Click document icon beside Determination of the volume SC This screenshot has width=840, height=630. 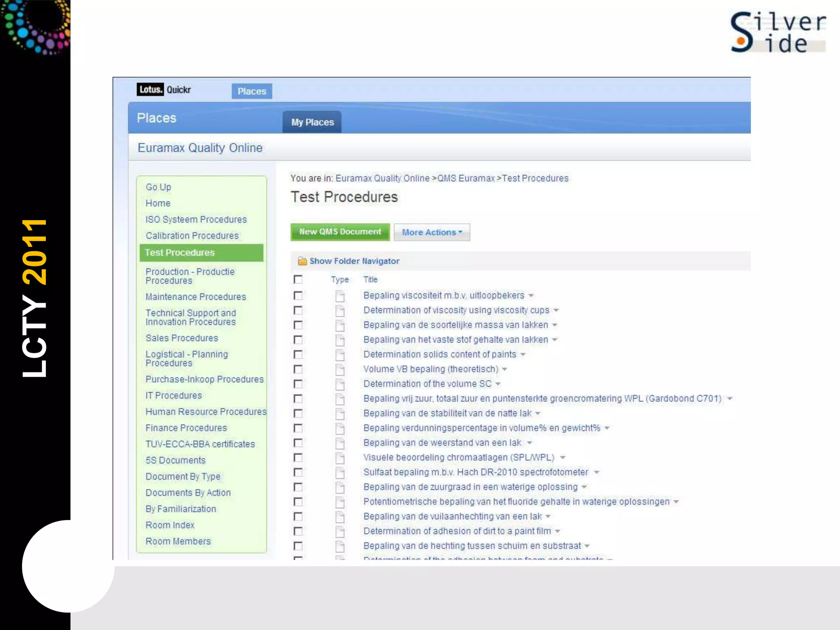(x=340, y=384)
